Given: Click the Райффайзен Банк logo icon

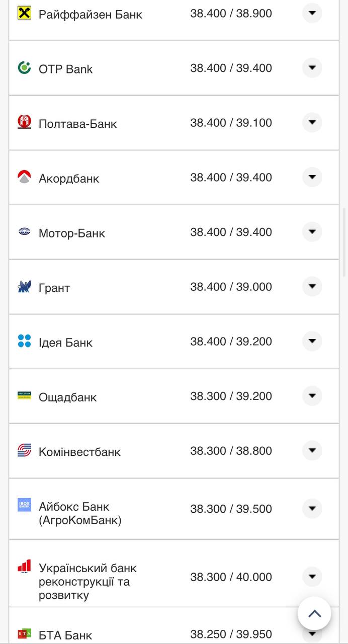Looking at the screenshot, I should tap(24, 13).
